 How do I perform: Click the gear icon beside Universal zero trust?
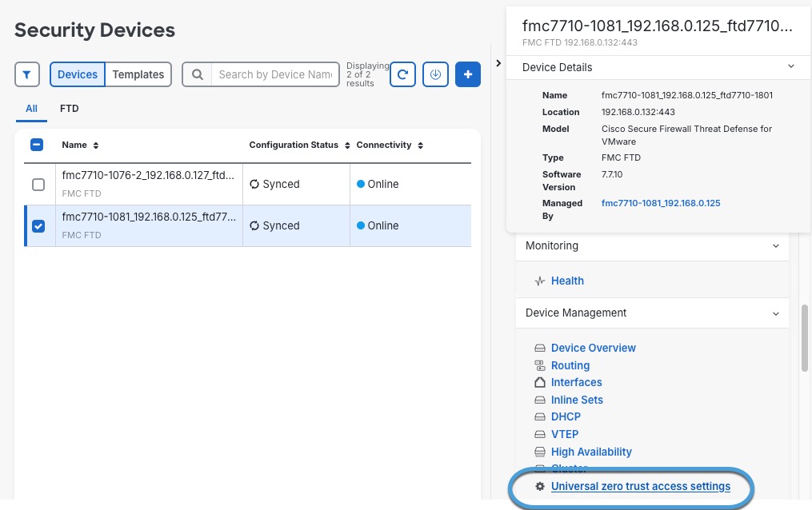[539, 486]
